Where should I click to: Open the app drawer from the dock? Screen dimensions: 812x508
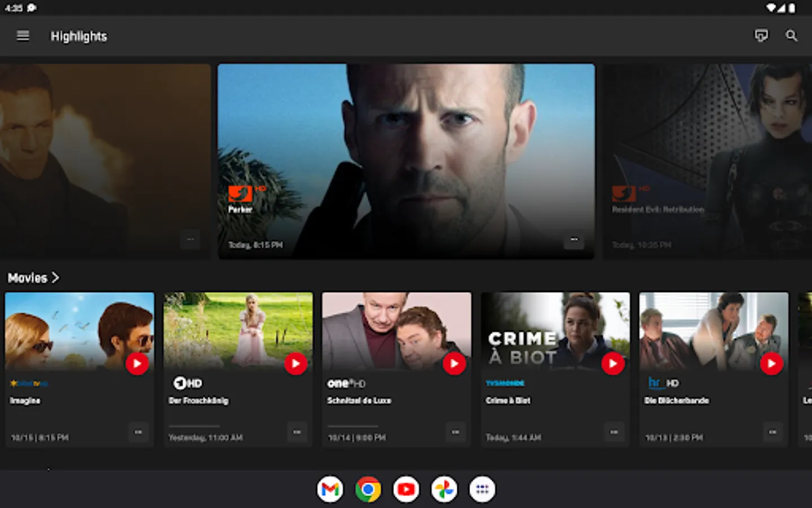click(x=482, y=489)
